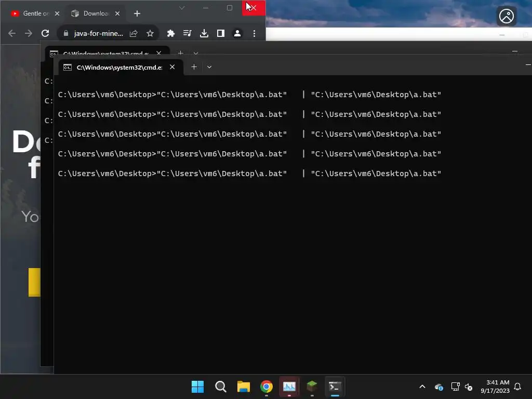The image size is (532, 399).
Task: Open Chrome media controls icon
Action: pos(187,33)
